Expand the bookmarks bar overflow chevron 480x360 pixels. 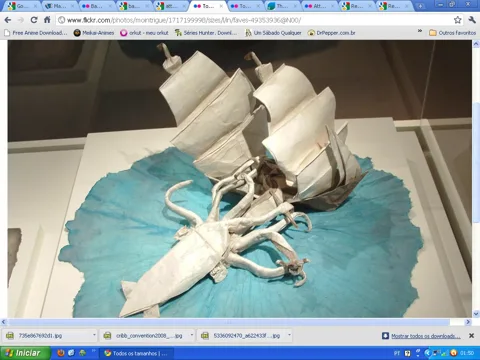(420, 31)
